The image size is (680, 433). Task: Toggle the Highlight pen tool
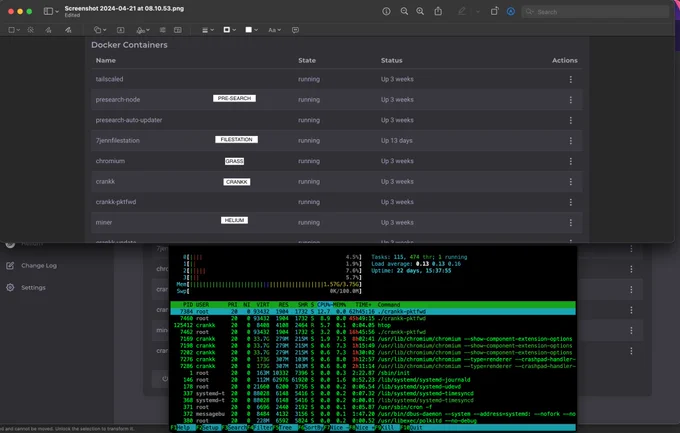(x=462, y=12)
